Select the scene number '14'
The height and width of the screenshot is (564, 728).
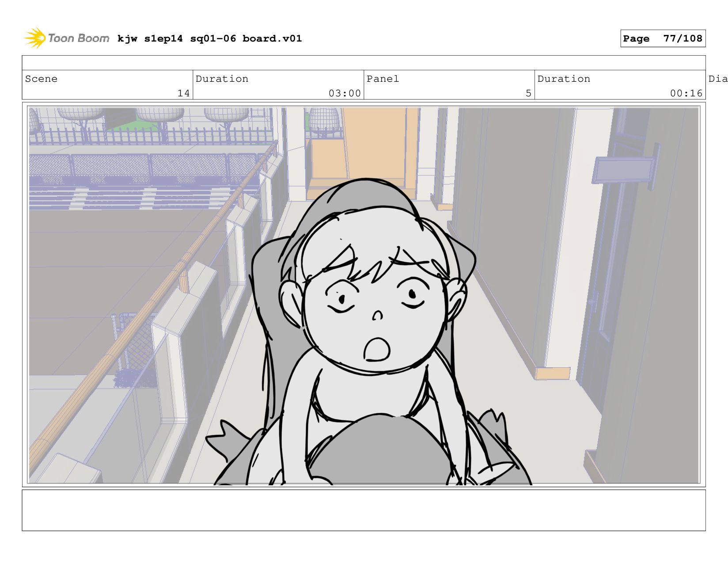tap(183, 93)
